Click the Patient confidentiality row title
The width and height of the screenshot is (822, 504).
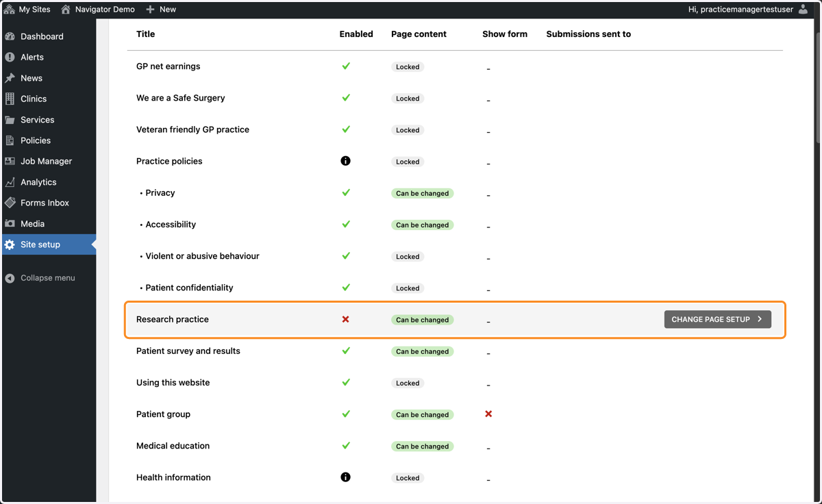[189, 288]
